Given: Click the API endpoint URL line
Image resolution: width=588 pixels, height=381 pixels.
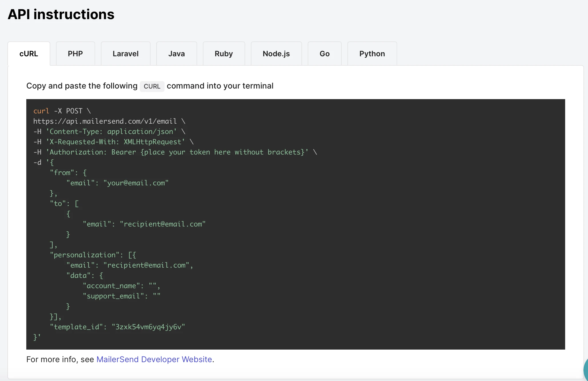Looking at the screenshot, I should coord(105,121).
